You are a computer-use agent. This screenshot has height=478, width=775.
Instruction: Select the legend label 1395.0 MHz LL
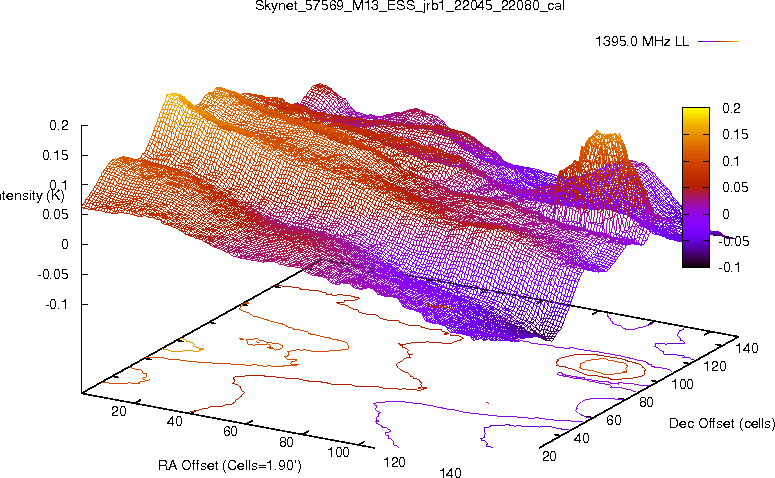coord(642,42)
